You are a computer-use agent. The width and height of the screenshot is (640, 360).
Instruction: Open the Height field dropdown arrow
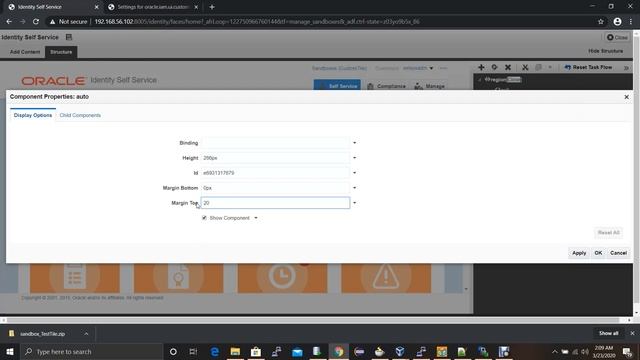click(x=354, y=158)
